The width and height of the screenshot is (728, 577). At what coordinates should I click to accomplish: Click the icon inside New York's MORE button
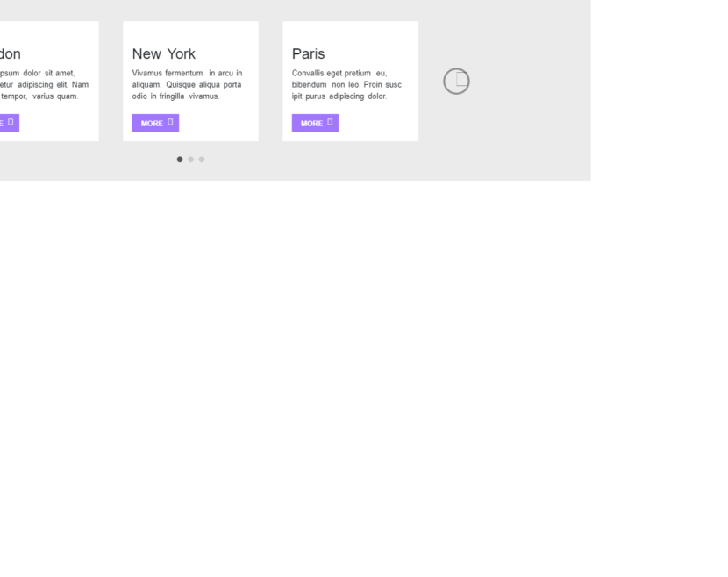[x=171, y=122]
